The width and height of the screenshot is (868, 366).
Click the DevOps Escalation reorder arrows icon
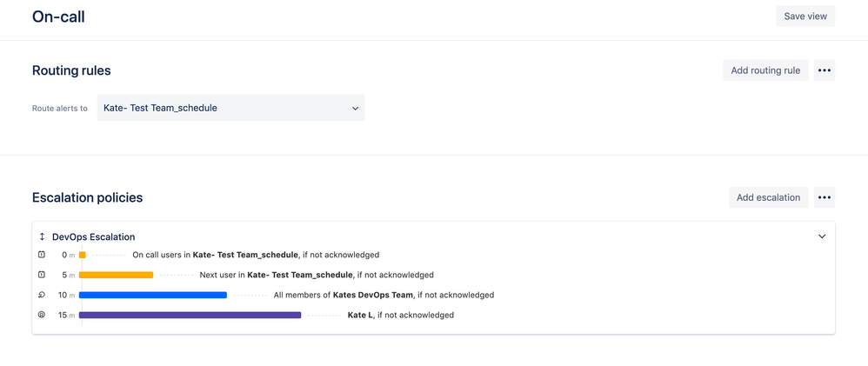click(42, 236)
